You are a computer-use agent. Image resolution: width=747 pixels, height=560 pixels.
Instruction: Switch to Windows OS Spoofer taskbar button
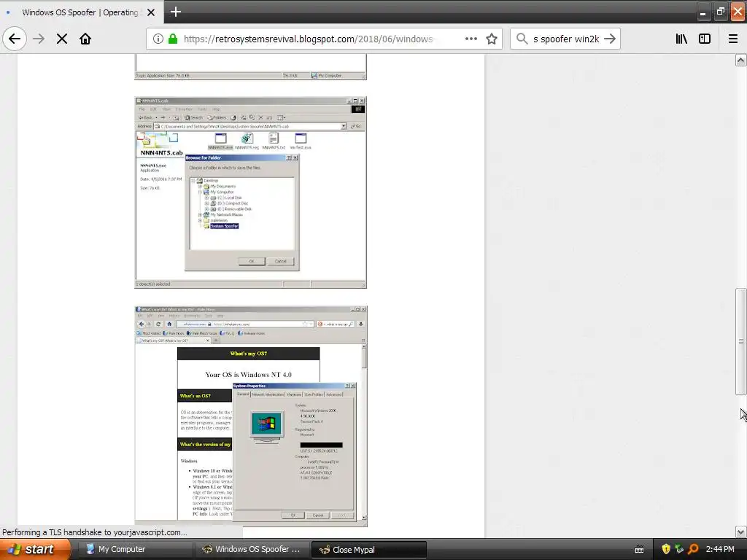click(x=252, y=549)
